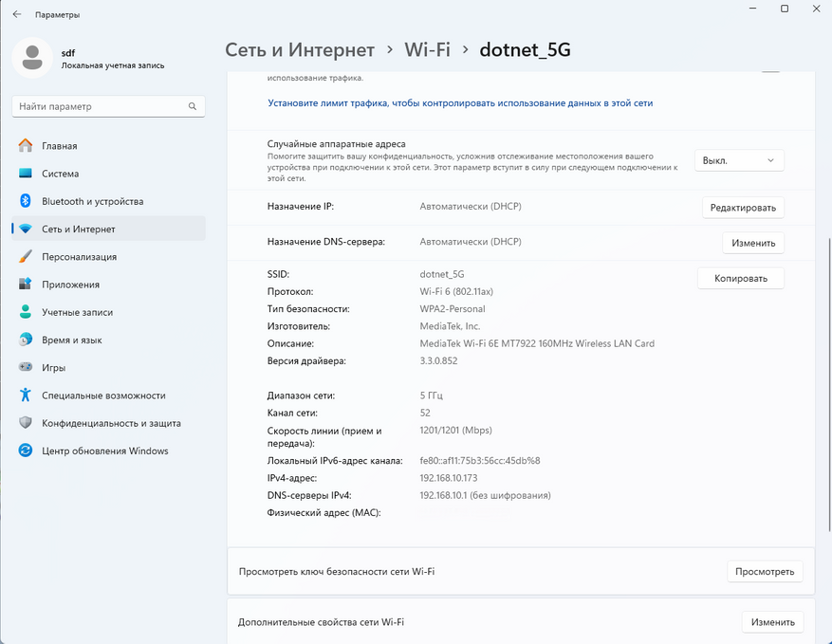
Task: Click Копировать to copy network properties
Action: coord(740,278)
